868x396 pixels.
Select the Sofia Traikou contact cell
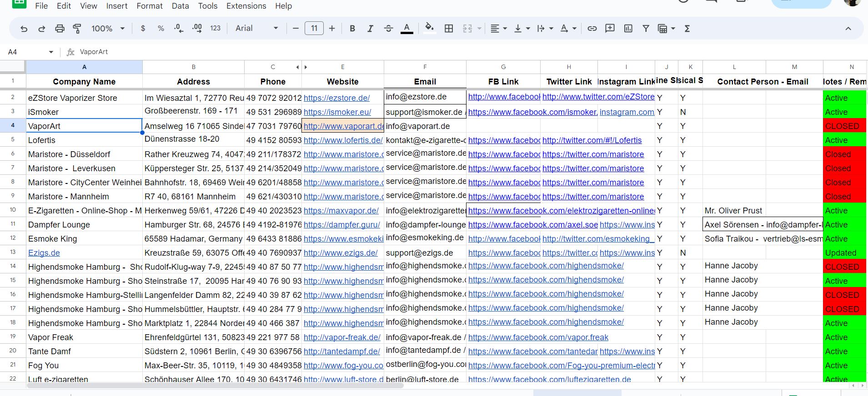pos(734,238)
